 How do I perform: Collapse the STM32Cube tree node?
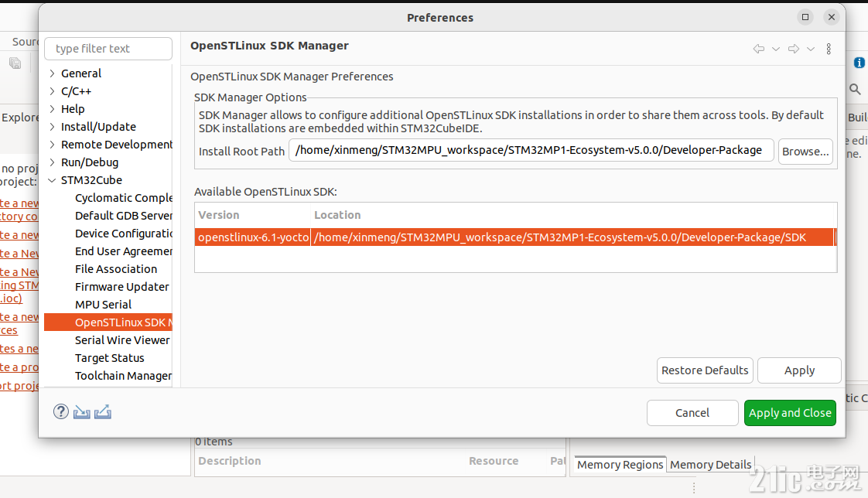(x=52, y=180)
